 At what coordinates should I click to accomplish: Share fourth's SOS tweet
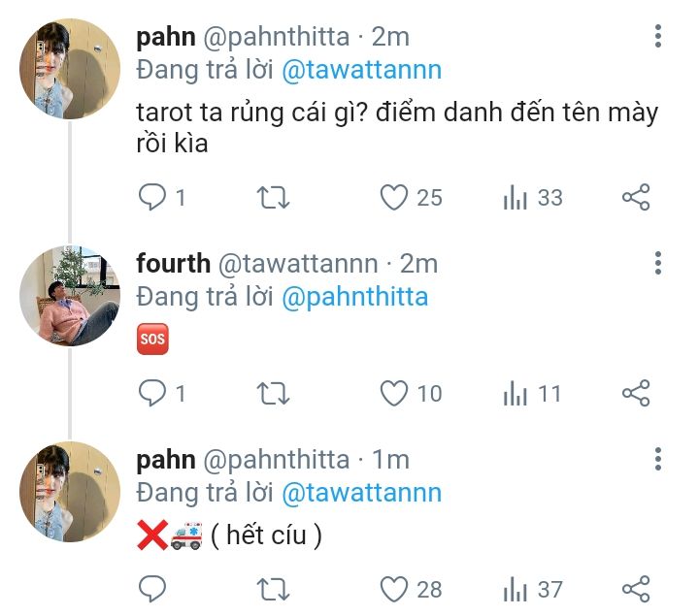pyautogui.click(x=635, y=393)
